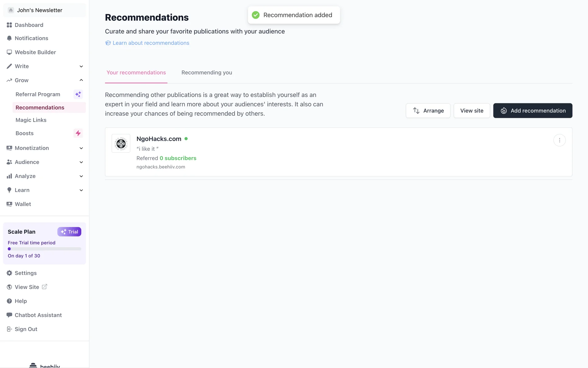Expand the Audience dropdown chevron
588x368 pixels.
coord(81,162)
